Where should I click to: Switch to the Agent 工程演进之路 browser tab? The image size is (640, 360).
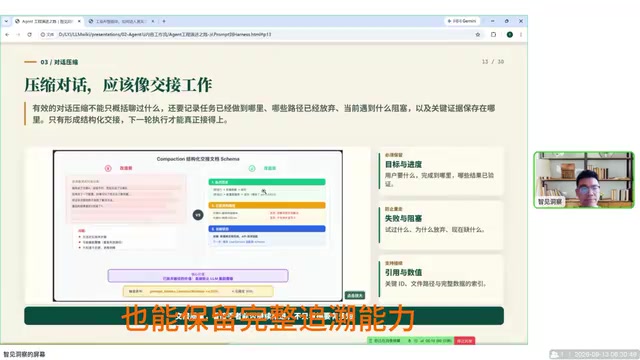pyautogui.click(x=48, y=21)
